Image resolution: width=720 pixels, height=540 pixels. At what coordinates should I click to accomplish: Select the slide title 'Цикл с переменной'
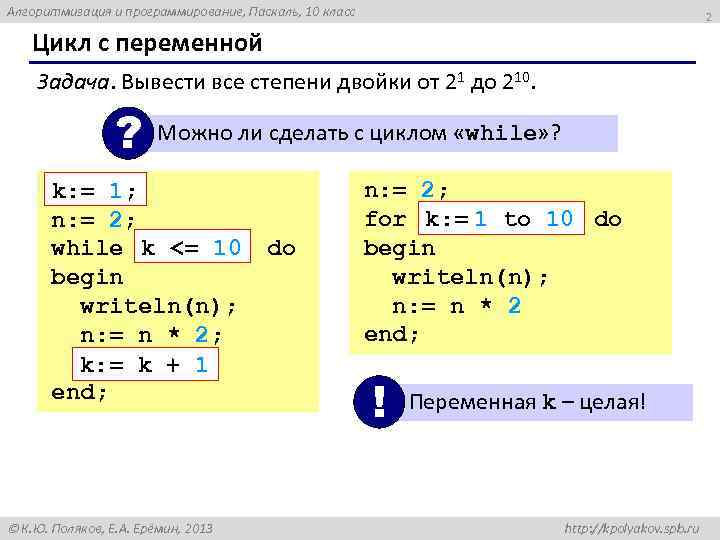(147, 43)
